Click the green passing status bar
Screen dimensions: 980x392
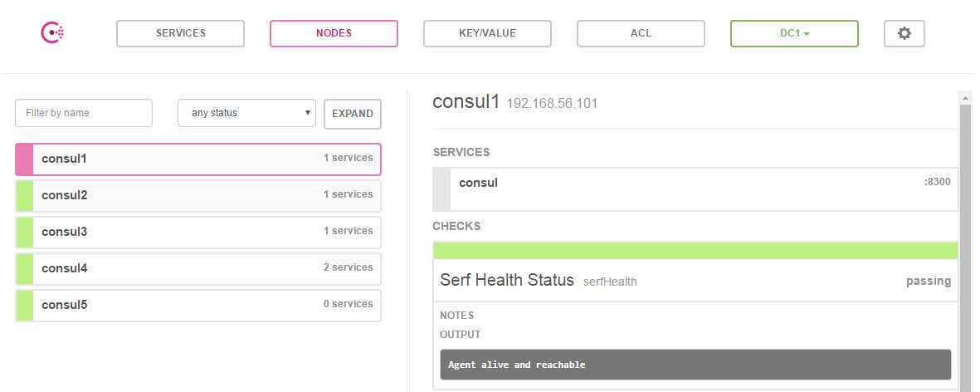[695, 251]
